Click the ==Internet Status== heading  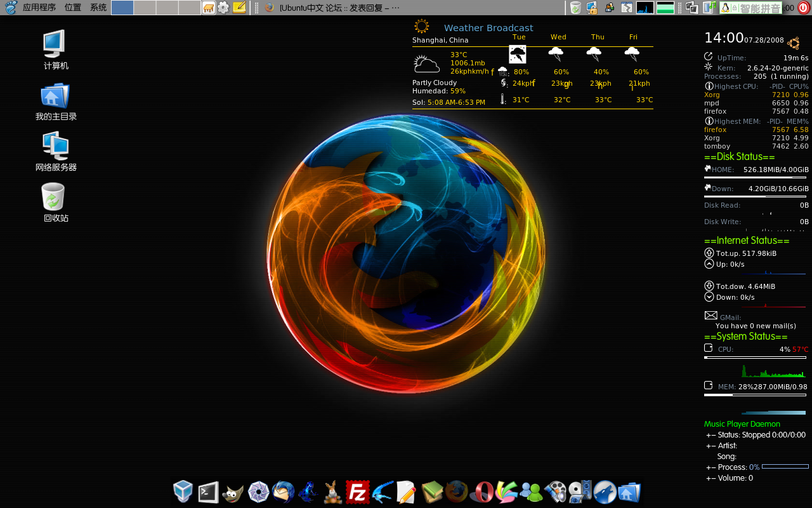coord(747,241)
